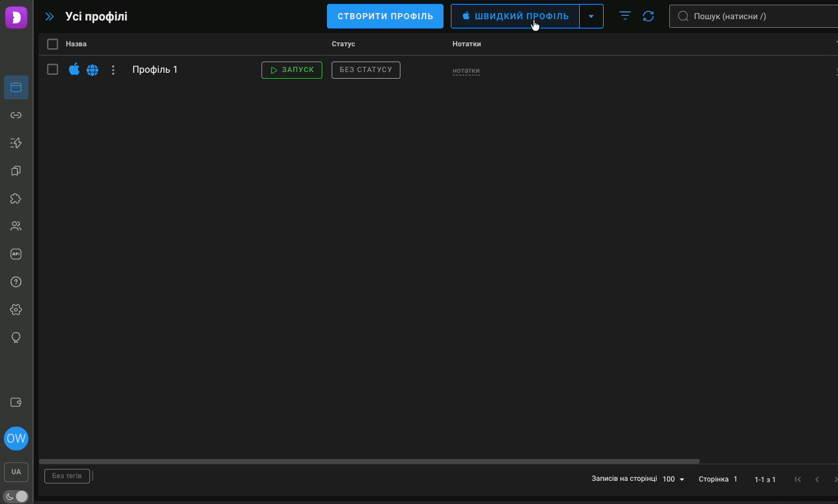Click the lightbulb ideas icon
Viewport: 838px width, 504px height.
click(x=16, y=337)
